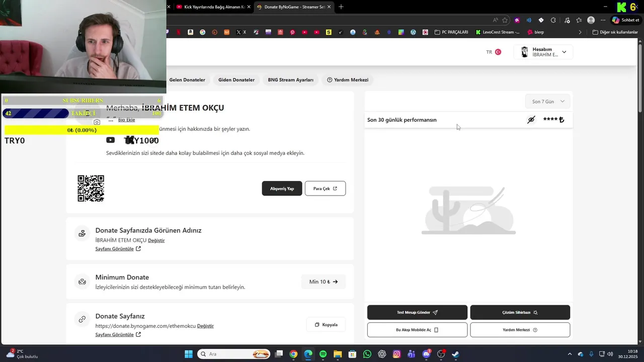Click the Test Mesajı Gönder button
This screenshot has width=644, height=362.
417,312
